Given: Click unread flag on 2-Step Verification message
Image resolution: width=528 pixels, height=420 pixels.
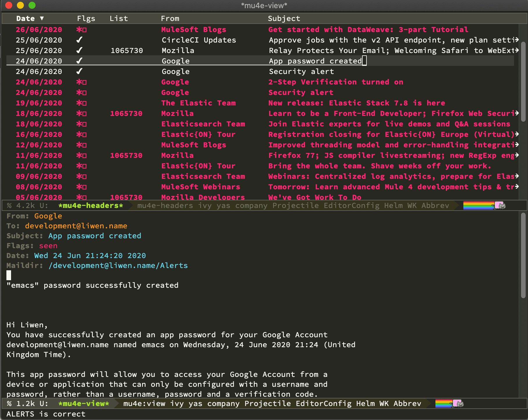Looking at the screenshot, I should click(x=81, y=82).
